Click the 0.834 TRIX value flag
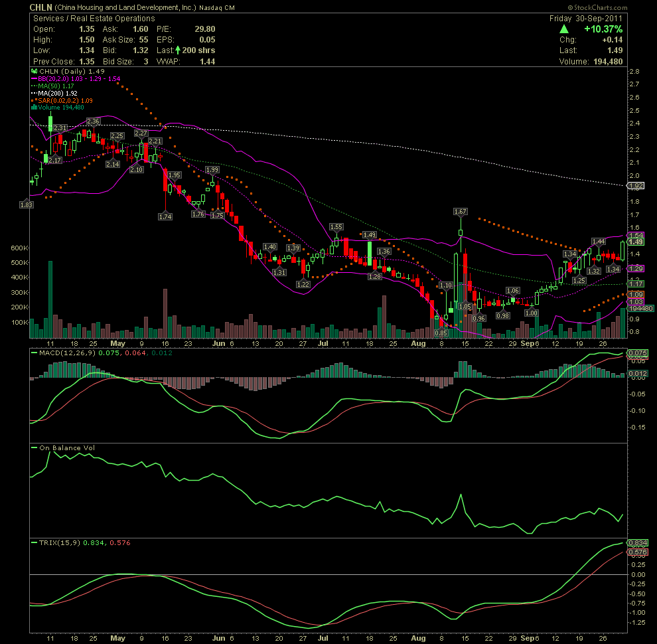This screenshot has width=657, height=644. (x=638, y=543)
